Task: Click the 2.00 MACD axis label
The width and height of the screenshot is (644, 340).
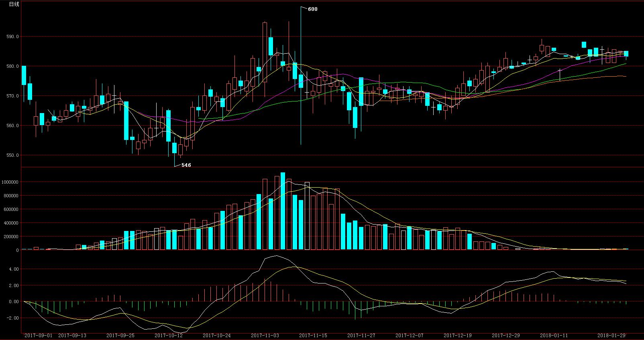Action: click(14, 285)
